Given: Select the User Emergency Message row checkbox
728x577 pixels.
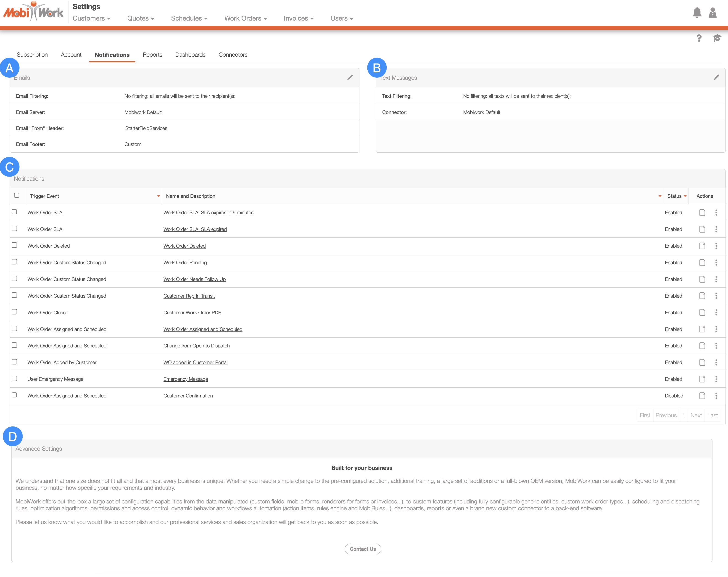Looking at the screenshot, I should point(14,378).
